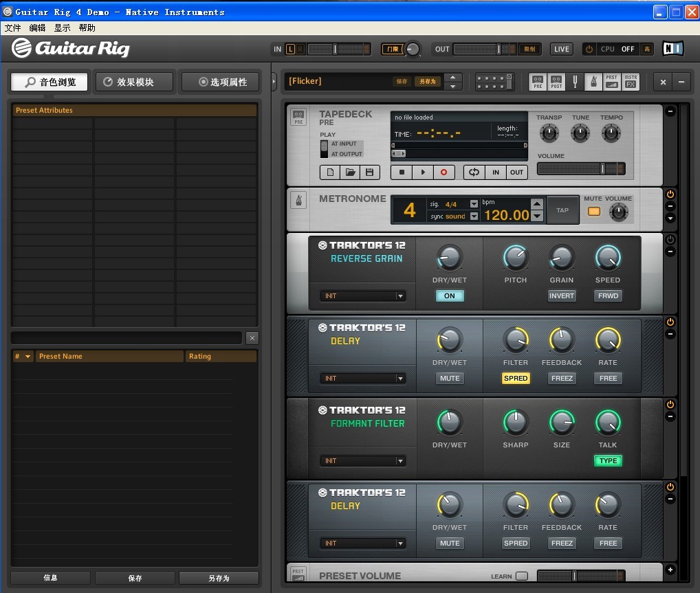The image size is (700, 593).
Task: Open the 显示 menu
Action: pos(62,27)
